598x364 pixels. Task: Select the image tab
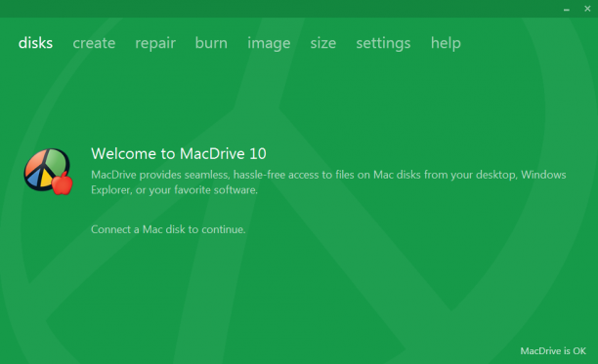tap(269, 44)
